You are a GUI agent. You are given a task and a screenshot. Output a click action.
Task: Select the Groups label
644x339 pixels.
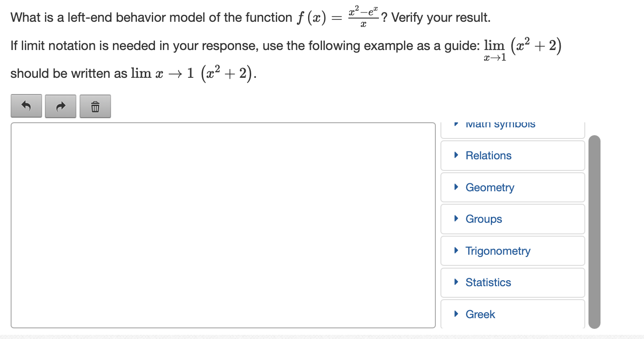pos(483,219)
